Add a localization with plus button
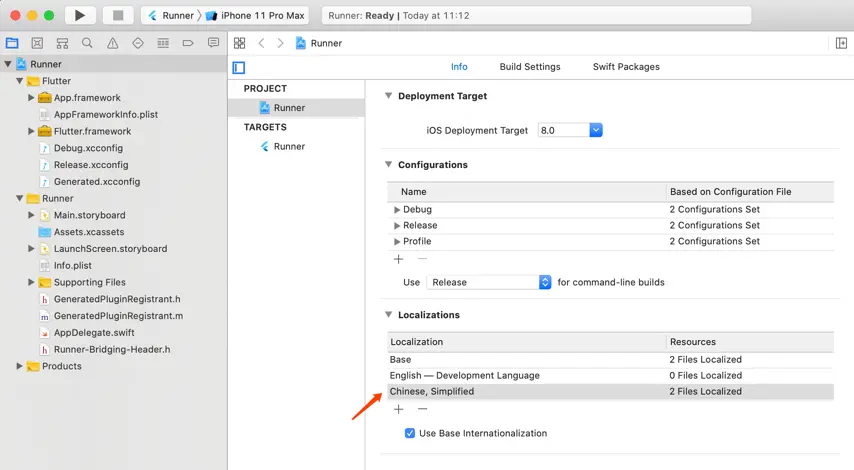The width and height of the screenshot is (854, 470). pos(399,409)
